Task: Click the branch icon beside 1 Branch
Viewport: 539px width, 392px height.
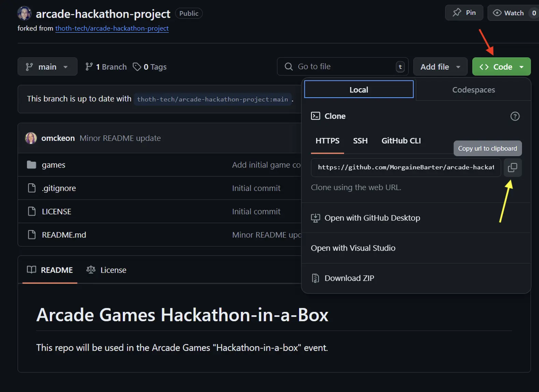Action: [x=89, y=67]
